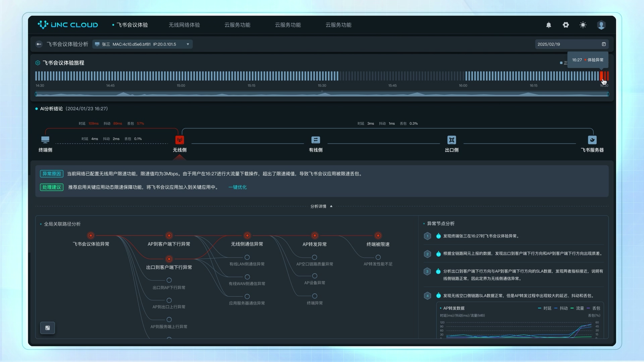Click the back arrow beside 飞书会议体验分析
The width and height of the screenshot is (644, 362).
39,44
